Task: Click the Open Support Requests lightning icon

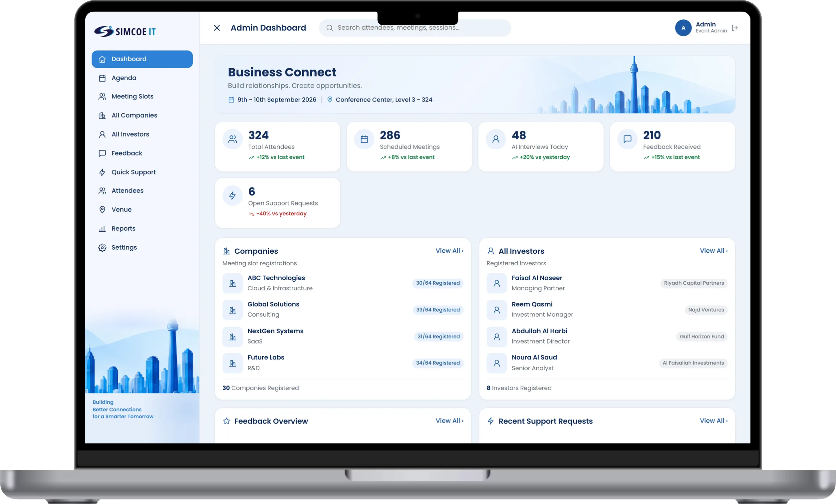Action: tap(232, 195)
